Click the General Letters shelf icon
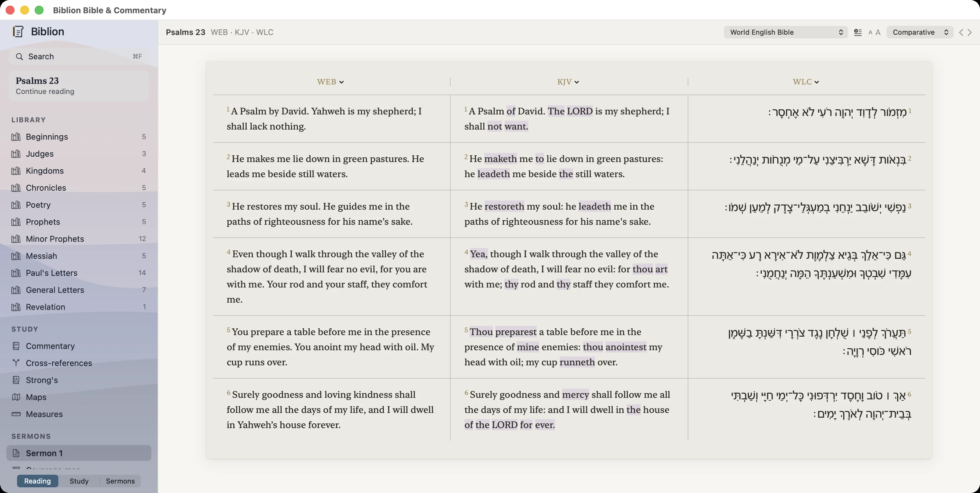980x493 pixels. click(16, 290)
